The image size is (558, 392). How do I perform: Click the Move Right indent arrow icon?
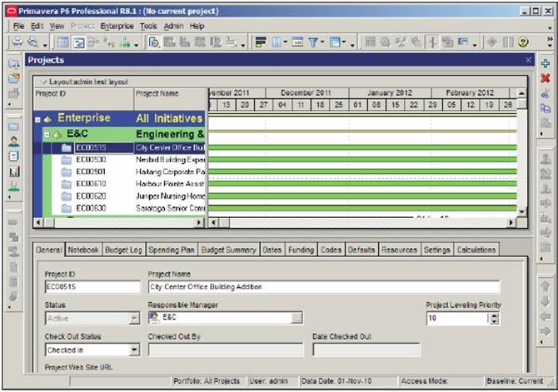pyautogui.click(x=546, y=331)
